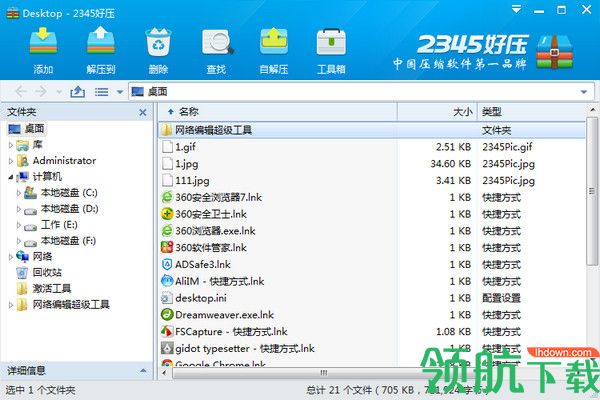
Task: Sort by 类型 column header
Action: pos(532,112)
